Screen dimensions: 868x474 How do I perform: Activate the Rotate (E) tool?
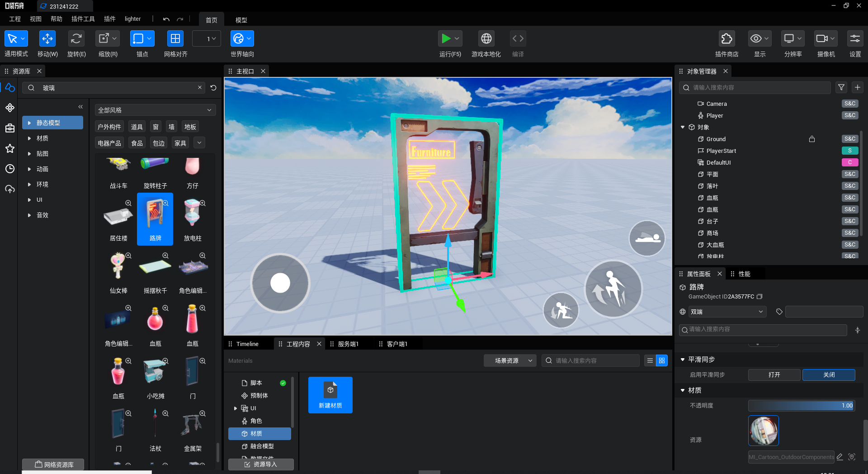(76, 39)
